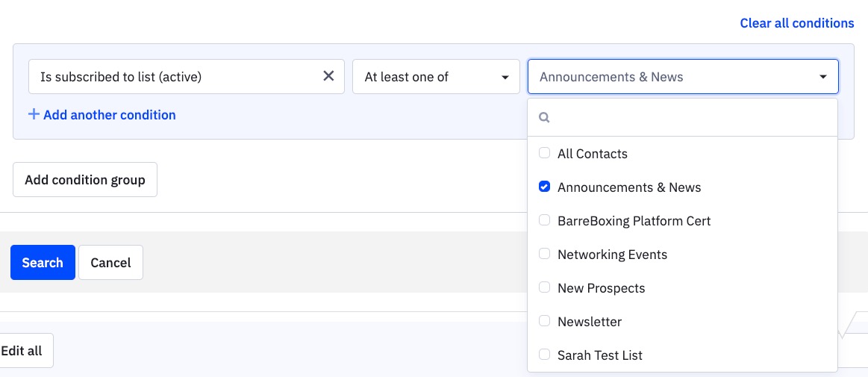The image size is (868, 377).
Task: Check the Sarah Test List checkbox
Action: (544, 355)
